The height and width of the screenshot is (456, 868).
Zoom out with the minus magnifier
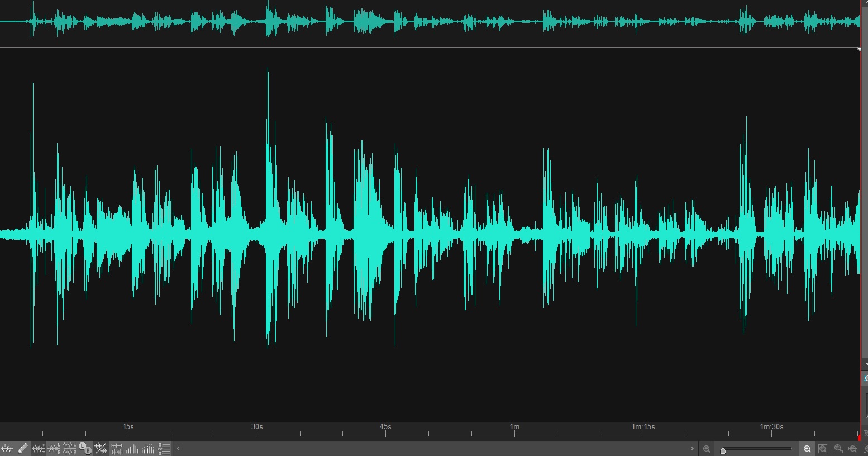pyautogui.click(x=707, y=449)
